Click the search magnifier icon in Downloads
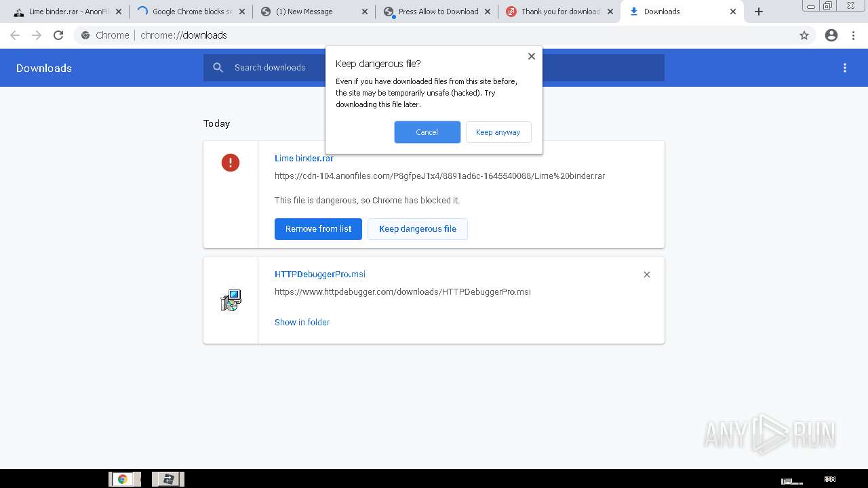Viewport: 868px width, 488px height. [x=218, y=67]
